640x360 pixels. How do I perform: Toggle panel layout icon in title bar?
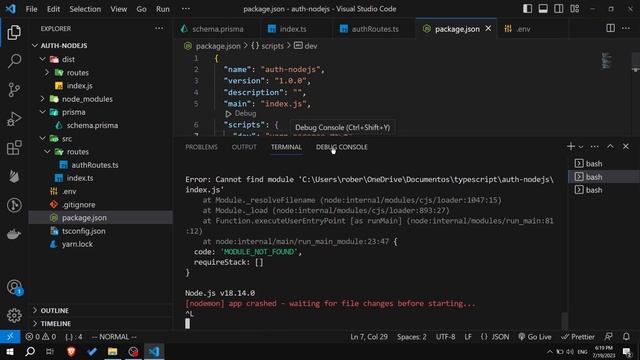[x=543, y=9]
